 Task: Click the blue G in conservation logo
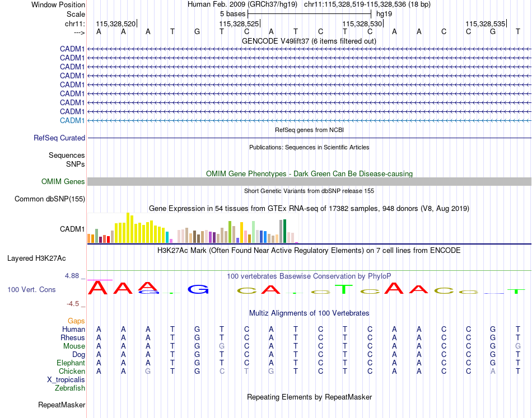[x=198, y=289]
